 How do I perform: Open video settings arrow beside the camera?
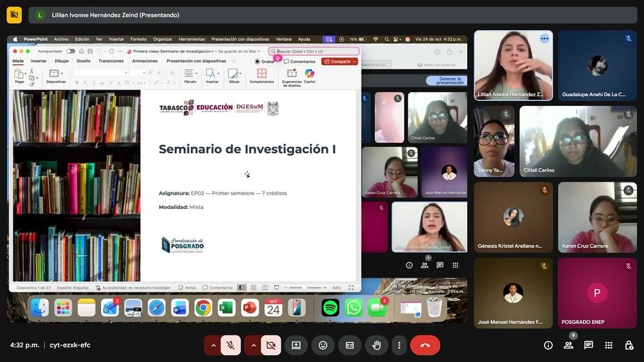pyautogui.click(x=252, y=345)
